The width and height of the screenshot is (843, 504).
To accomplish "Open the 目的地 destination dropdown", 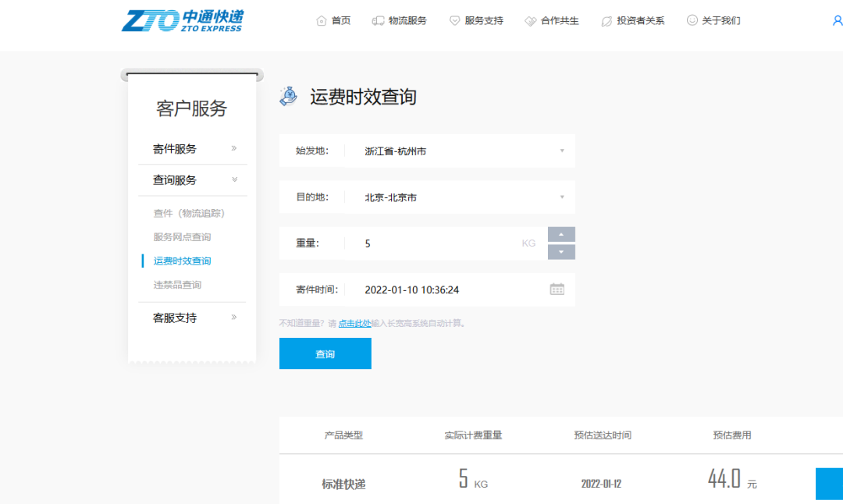I will click(561, 197).
